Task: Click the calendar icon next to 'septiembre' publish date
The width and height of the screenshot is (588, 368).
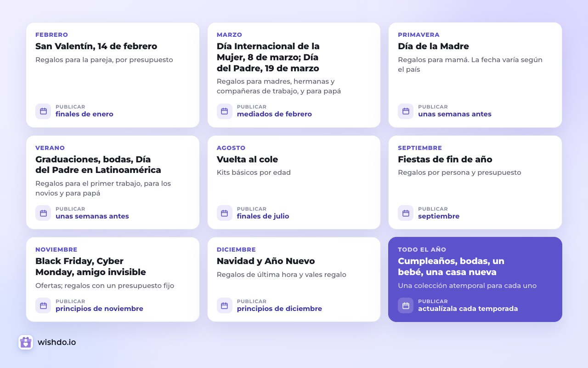Action: pos(406,213)
